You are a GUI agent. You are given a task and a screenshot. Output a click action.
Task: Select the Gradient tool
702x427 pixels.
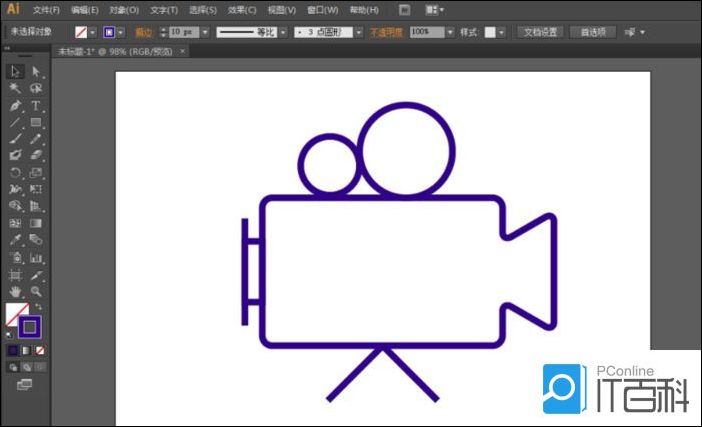pos(36,223)
